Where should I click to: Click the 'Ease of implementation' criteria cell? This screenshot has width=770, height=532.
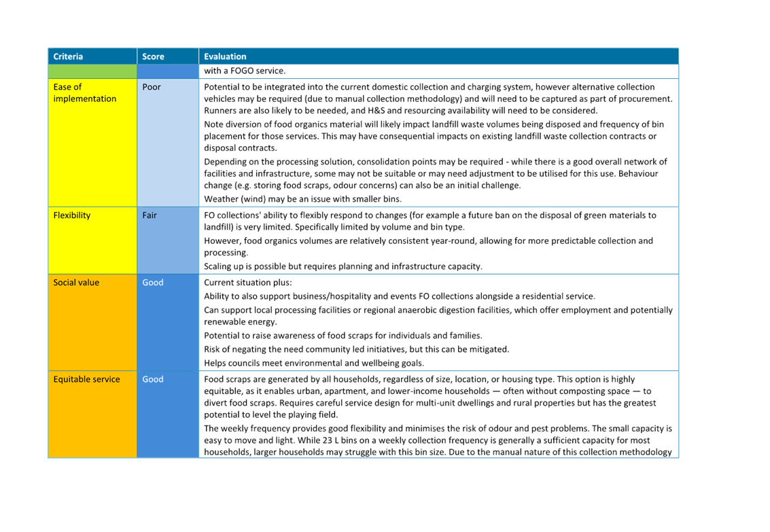[82, 92]
